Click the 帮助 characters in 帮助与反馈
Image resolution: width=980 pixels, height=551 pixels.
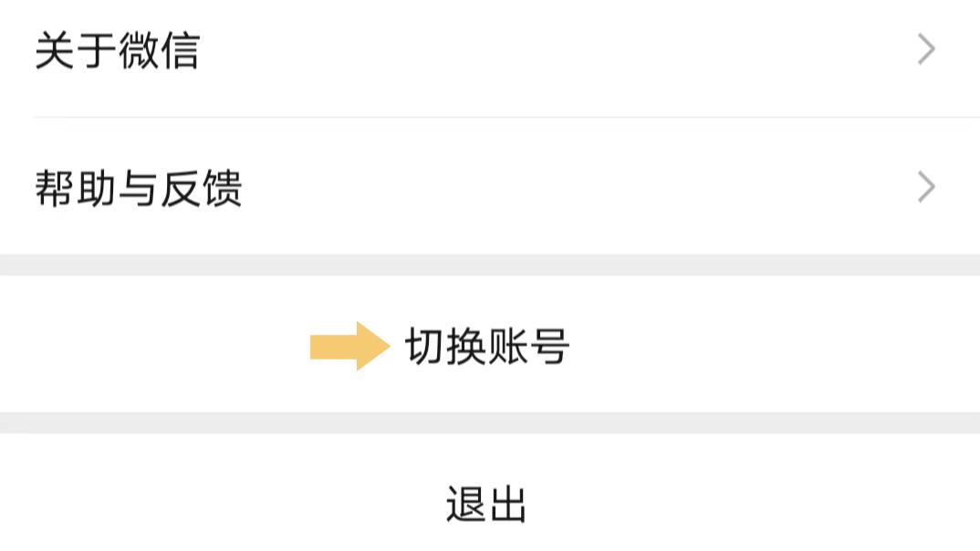click(x=75, y=189)
